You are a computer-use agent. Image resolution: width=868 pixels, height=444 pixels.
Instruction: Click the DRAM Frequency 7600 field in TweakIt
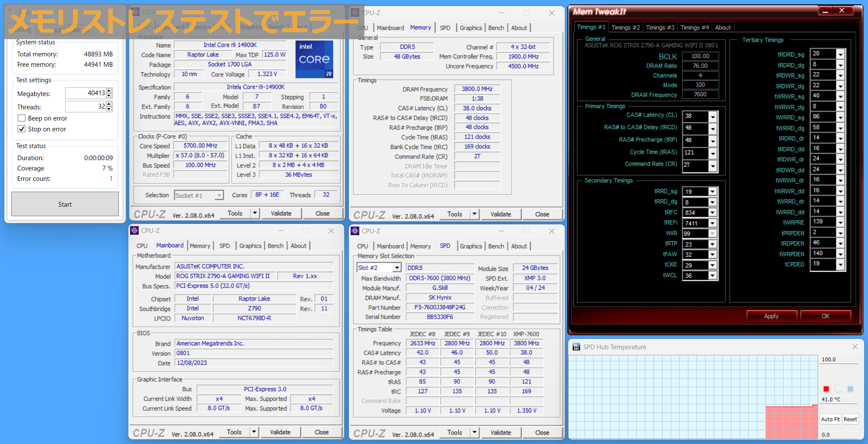pyautogui.click(x=700, y=94)
